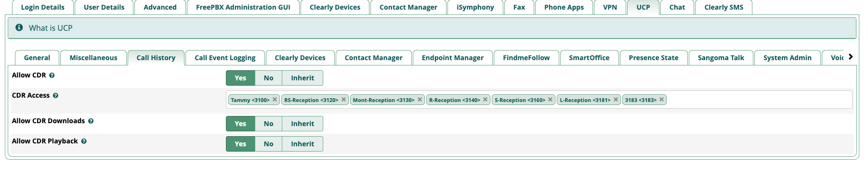
Task: Open the FreePBX Administration GUI tab
Action: point(243,7)
